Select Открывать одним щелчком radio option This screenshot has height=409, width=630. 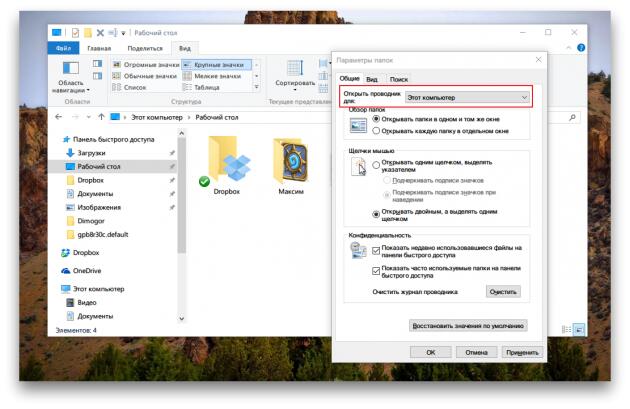pos(377,164)
